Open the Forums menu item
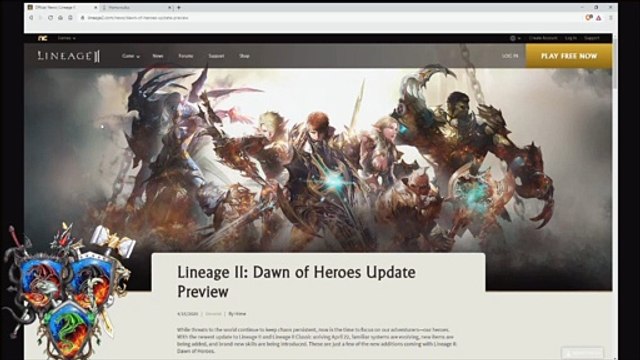Viewport: 640px width, 360px height. 186,56
